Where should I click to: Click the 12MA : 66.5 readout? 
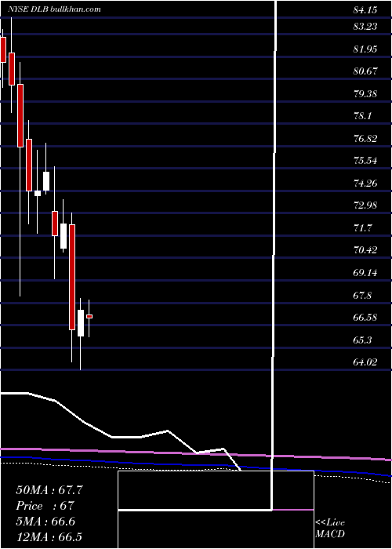[x=49, y=537]
